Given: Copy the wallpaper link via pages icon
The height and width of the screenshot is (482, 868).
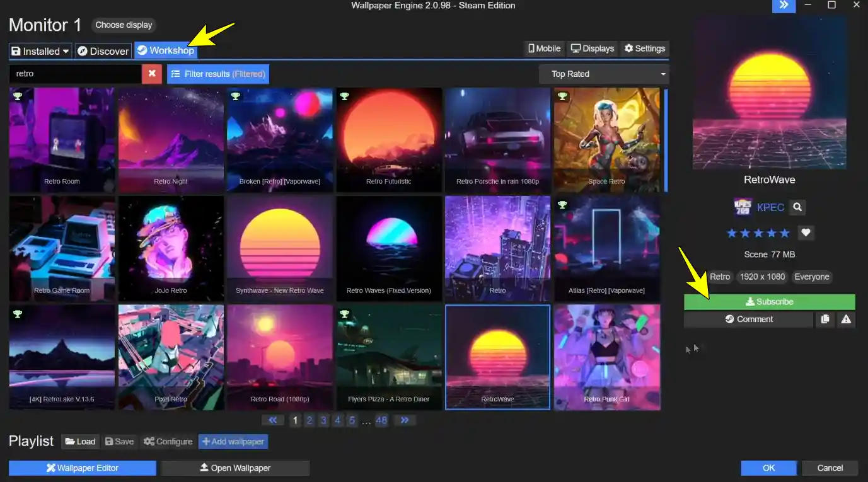Looking at the screenshot, I should [x=825, y=319].
